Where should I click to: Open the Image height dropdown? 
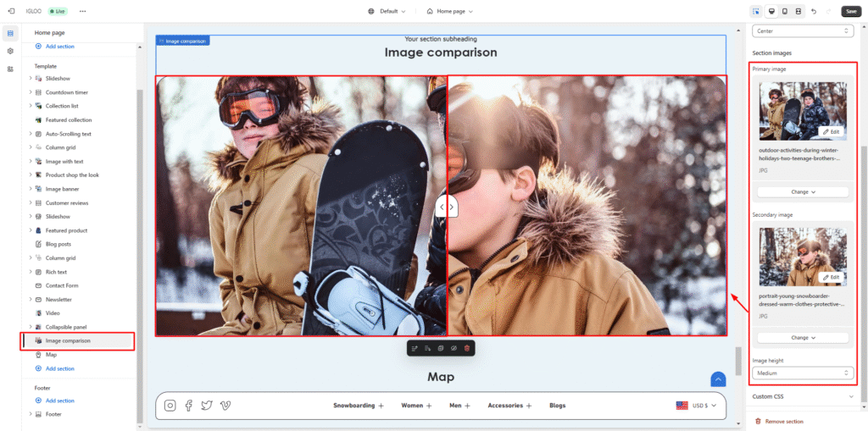803,373
